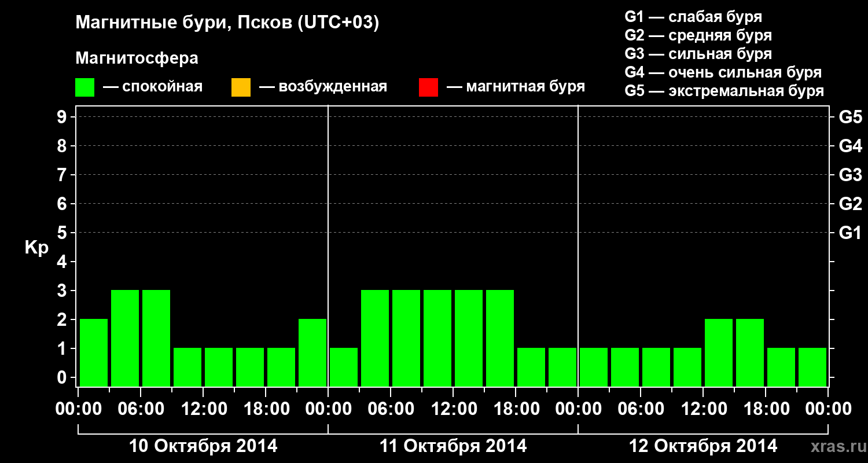Screen dimensions: 868x463
Task: Click the date label '12 Октября 2014'
Action: click(703, 446)
